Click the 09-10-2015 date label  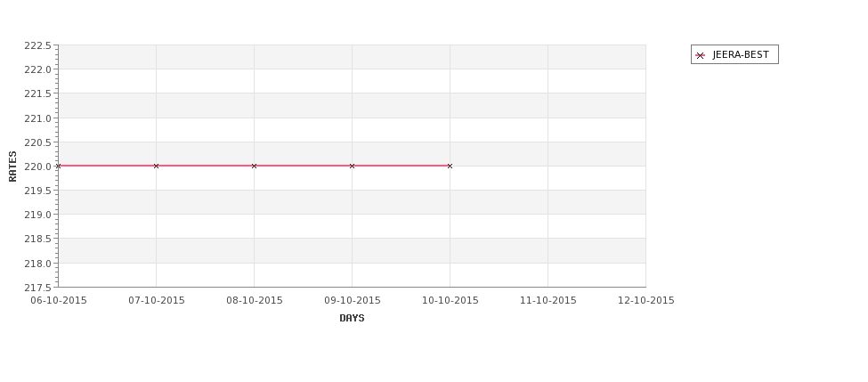tap(352, 300)
